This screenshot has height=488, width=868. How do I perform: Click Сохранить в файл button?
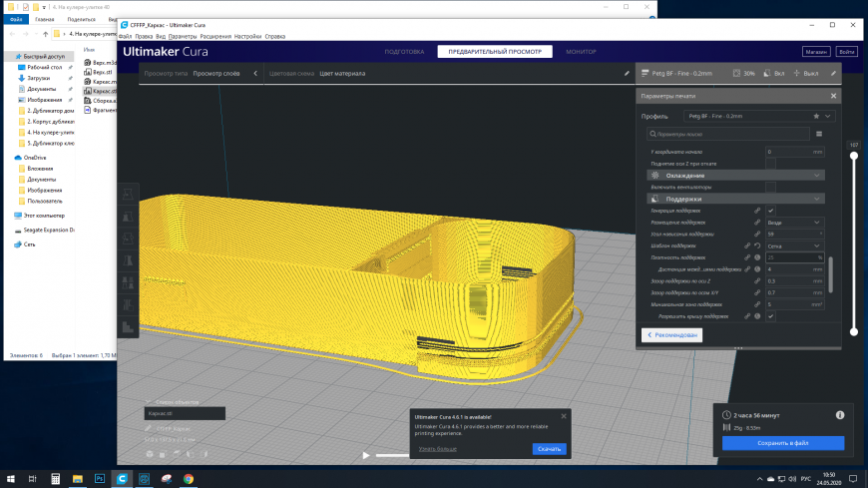pos(783,443)
